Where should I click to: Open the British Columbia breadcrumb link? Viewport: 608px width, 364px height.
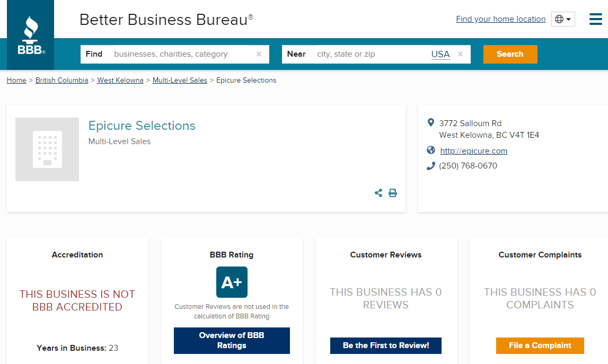point(61,80)
